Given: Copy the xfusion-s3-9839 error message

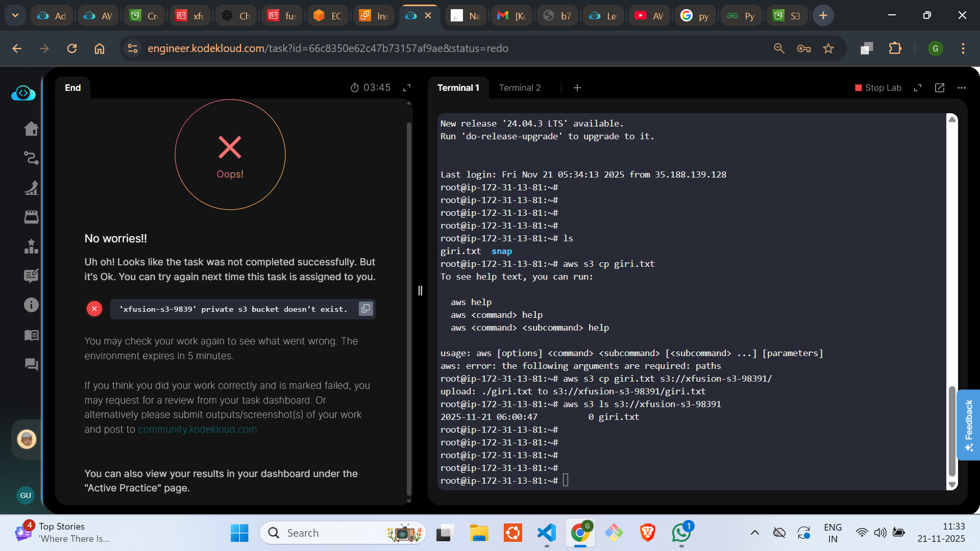Looking at the screenshot, I should tap(365, 309).
